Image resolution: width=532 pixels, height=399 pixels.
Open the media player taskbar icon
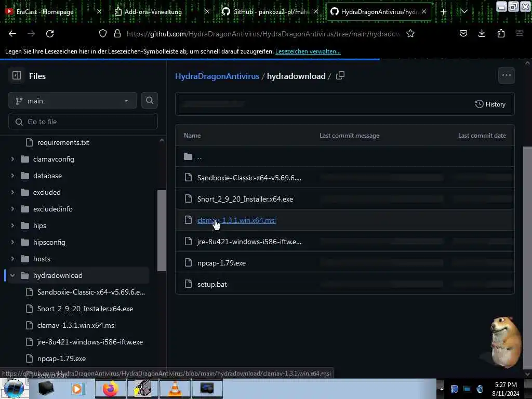point(78,389)
